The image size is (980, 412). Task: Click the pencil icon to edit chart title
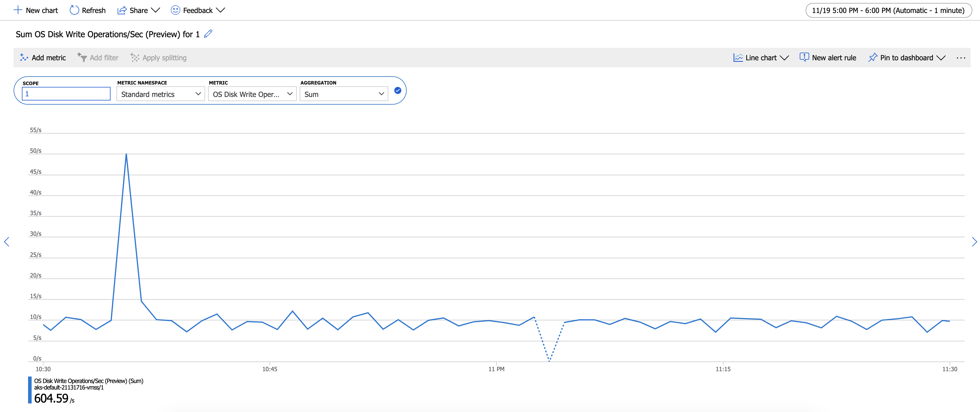[208, 34]
